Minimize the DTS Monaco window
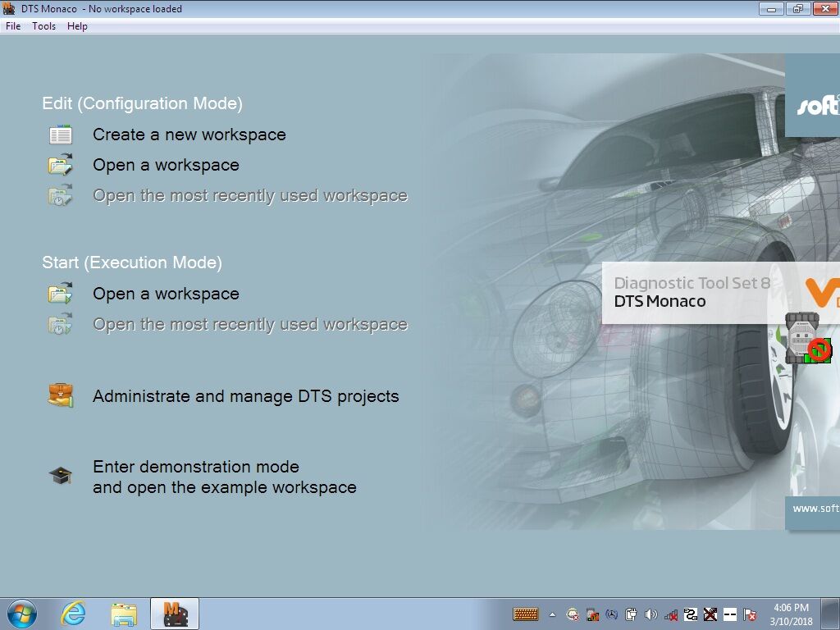 point(771,8)
